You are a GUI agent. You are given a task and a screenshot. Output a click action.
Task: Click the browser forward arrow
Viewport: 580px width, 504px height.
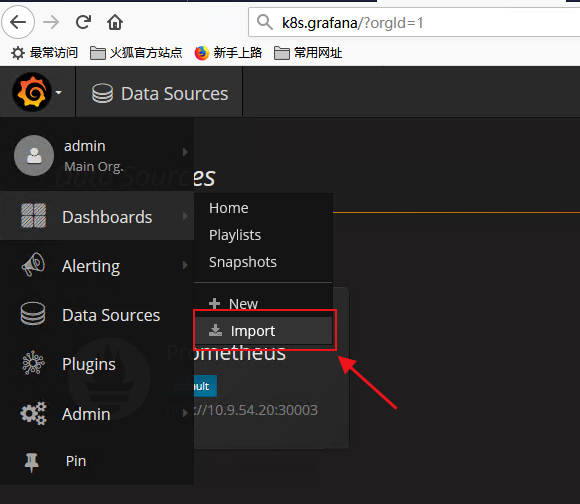coord(51,22)
